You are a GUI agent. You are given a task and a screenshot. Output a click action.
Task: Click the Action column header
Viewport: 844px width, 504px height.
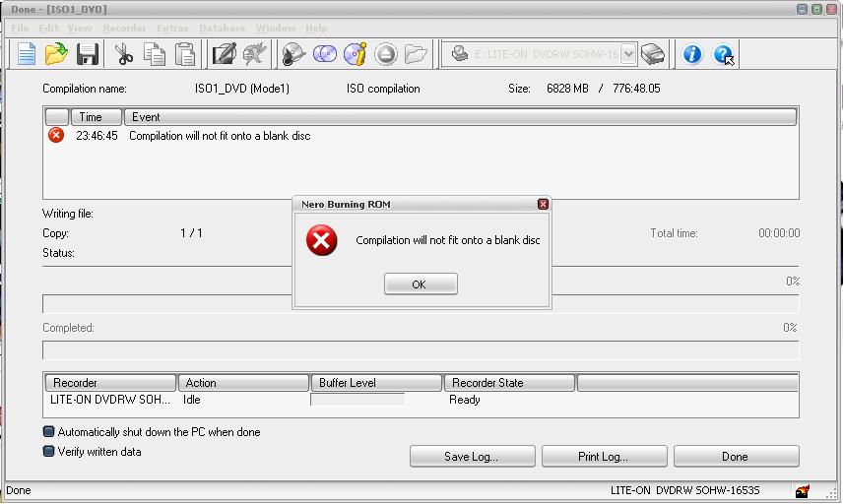point(243,383)
